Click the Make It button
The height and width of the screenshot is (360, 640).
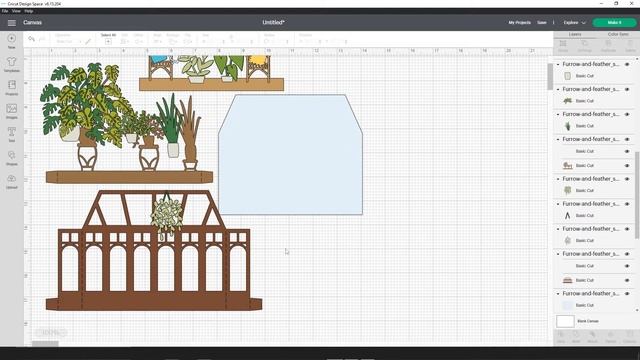[614, 23]
